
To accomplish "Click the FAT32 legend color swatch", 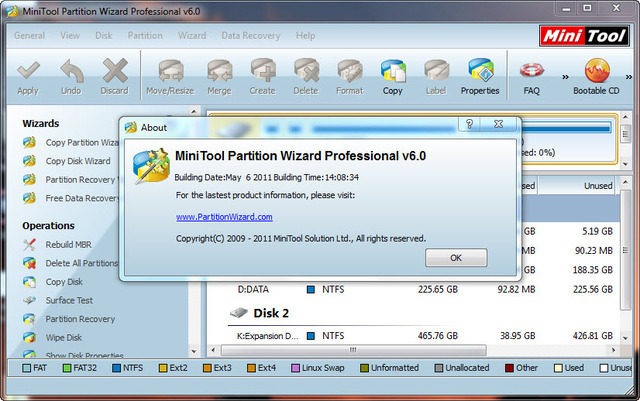I will pyautogui.click(x=67, y=368).
